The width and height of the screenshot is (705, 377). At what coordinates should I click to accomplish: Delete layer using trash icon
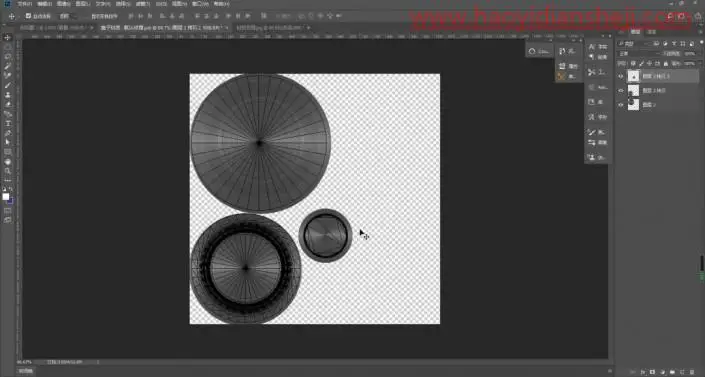692,372
